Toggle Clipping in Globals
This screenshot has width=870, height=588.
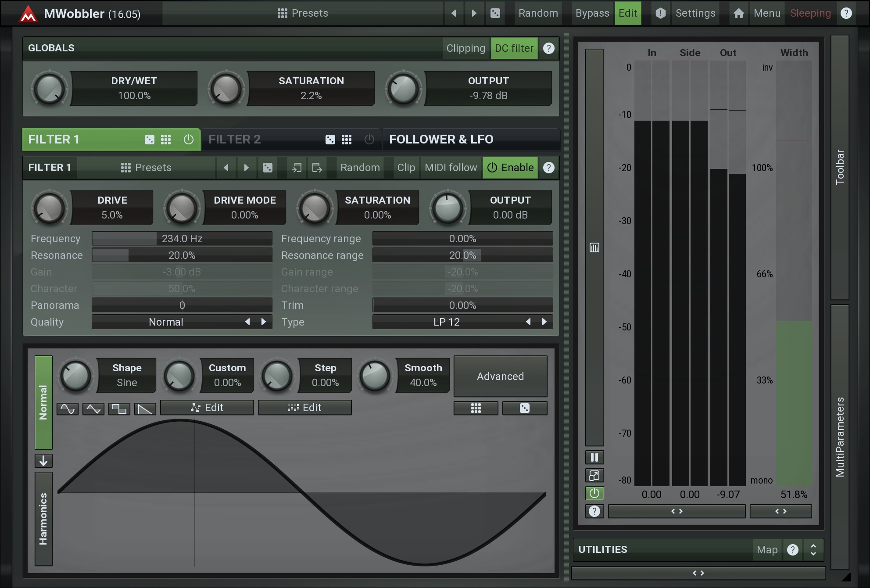point(466,48)
